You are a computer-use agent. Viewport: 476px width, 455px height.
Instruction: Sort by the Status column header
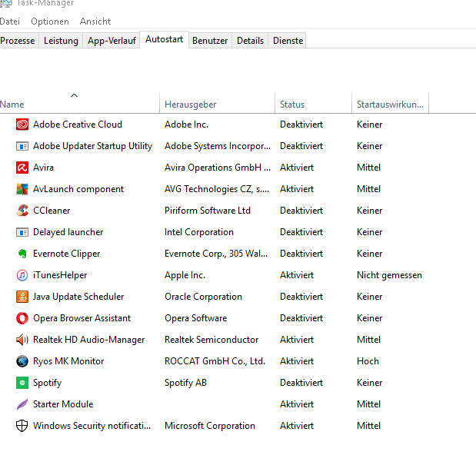click(x=313, y=103)
